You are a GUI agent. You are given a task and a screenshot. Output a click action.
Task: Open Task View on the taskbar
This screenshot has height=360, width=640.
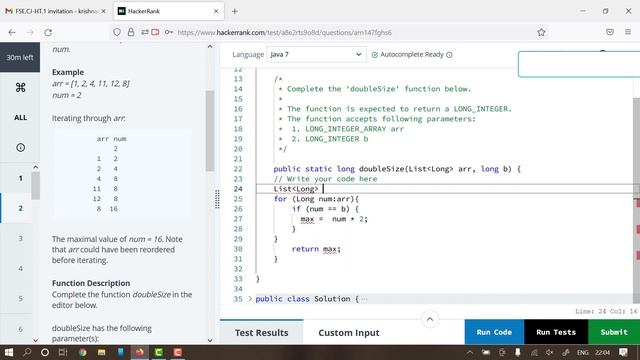pos(63,352)
